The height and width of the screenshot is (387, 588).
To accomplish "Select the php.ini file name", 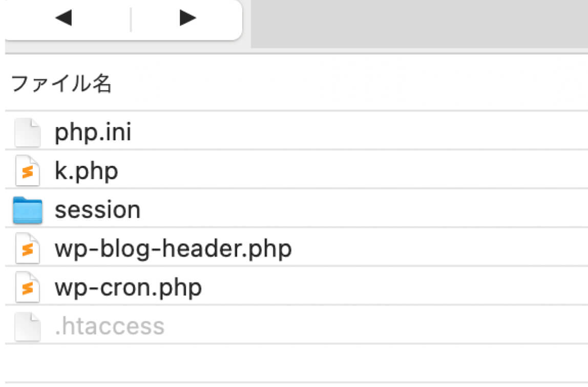I will point(93,132).
